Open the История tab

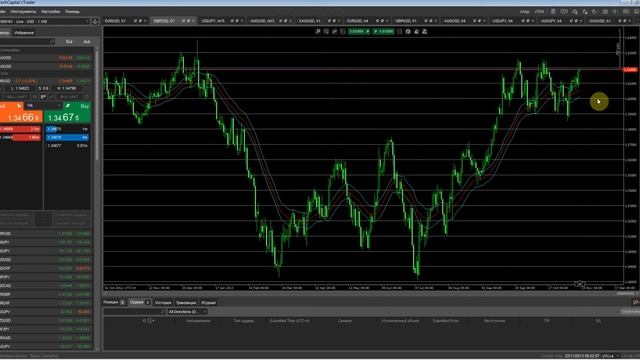coord(163,303)
